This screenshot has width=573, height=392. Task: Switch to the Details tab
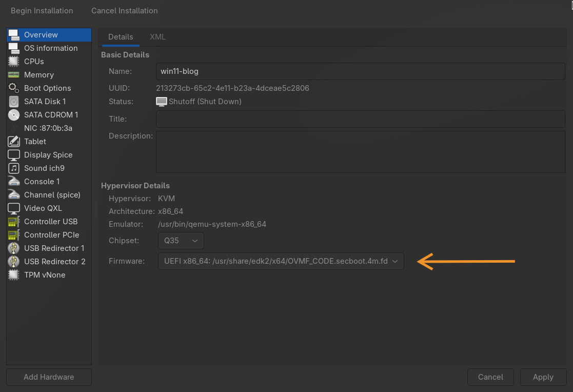pyautogui.click(x=121, y=37)
